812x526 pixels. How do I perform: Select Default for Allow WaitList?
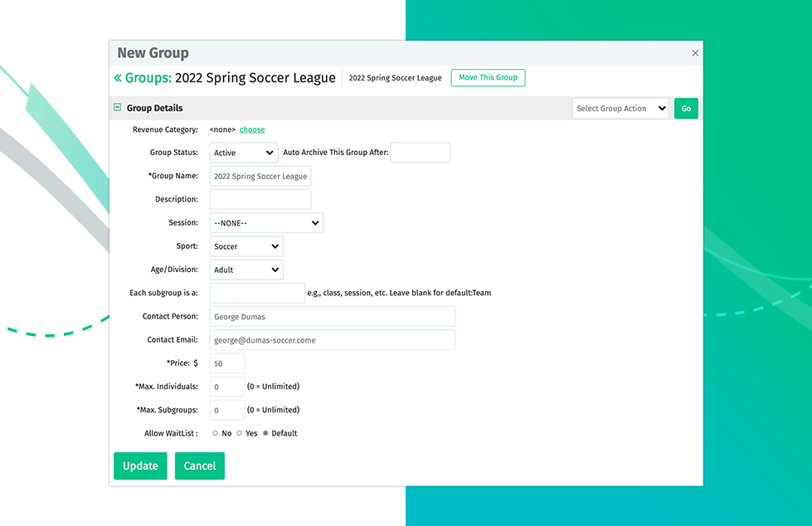(x=265, y=433)
